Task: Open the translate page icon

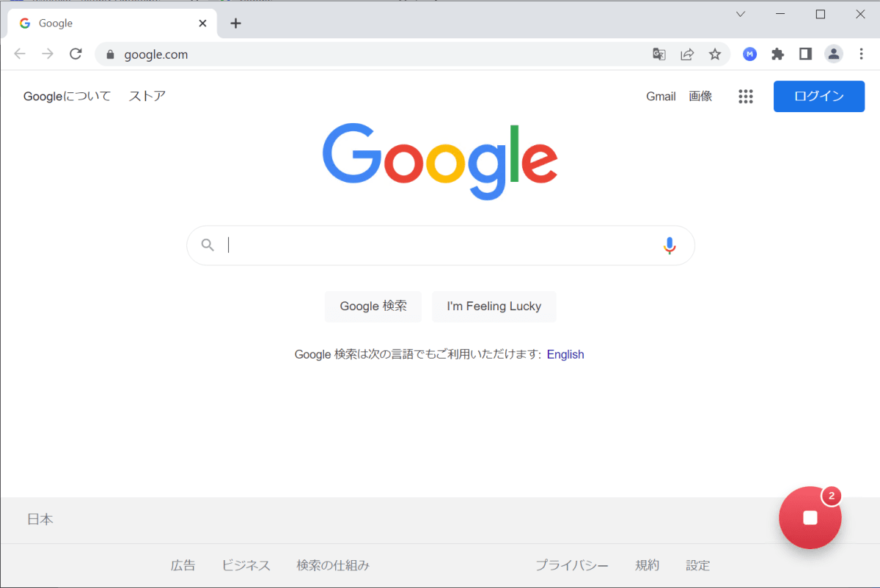Action: 659,54
